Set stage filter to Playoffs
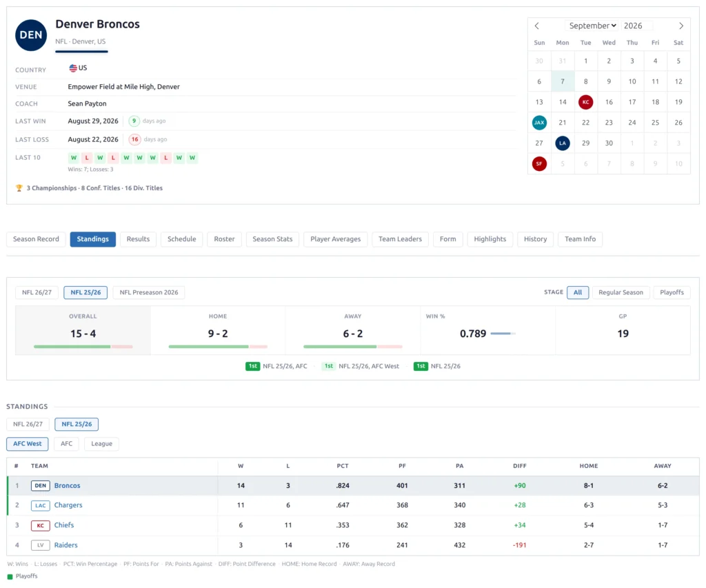The height and width of the screenshot is (588, 706). (672, 293)
